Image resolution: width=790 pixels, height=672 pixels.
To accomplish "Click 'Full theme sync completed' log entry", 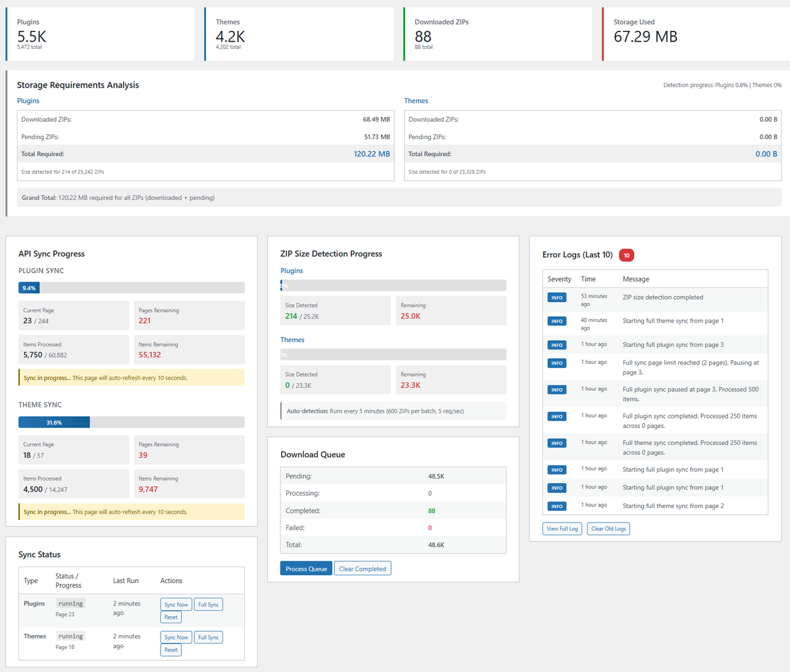I will 655,447.
